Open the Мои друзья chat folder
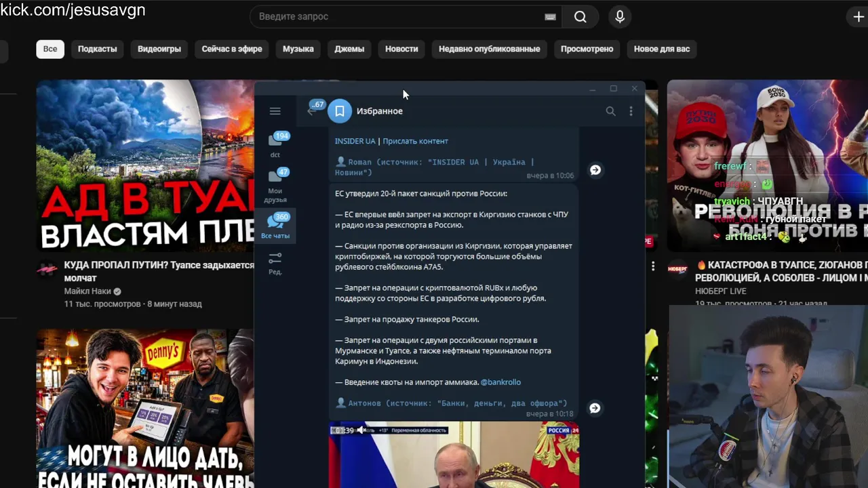The height and width of the screenshot is (488, 868). (x=275, y=185)
